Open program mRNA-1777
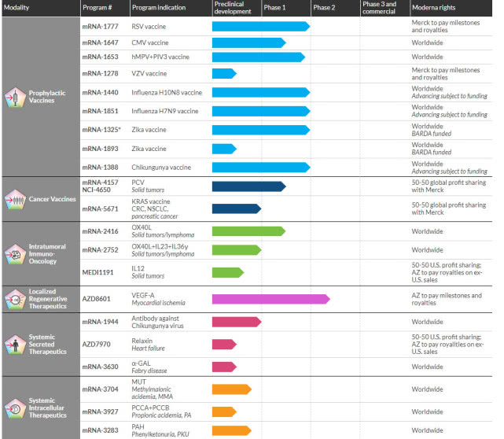Image resolution: width=504 pixels, height=439 pixels. pyautogui.click(x=101, y=28)
